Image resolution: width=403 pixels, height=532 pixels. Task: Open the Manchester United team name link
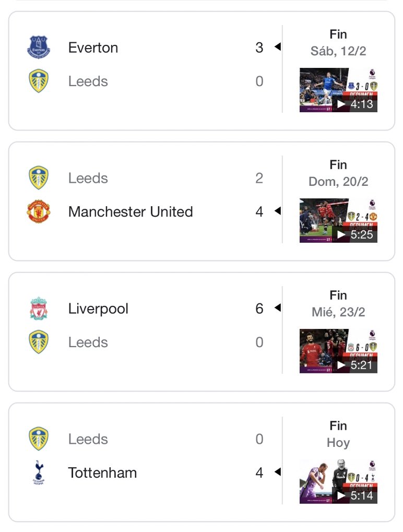click(131, 212)
